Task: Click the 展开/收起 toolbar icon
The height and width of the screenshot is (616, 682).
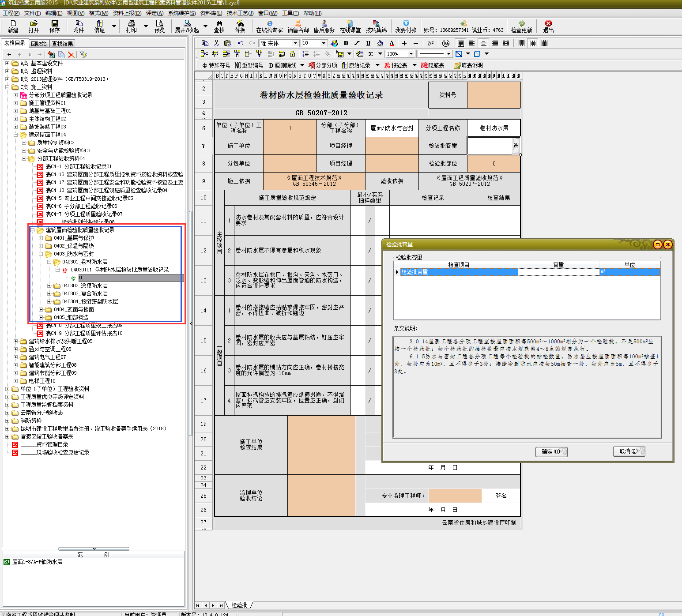Action: tap(187, 26)
